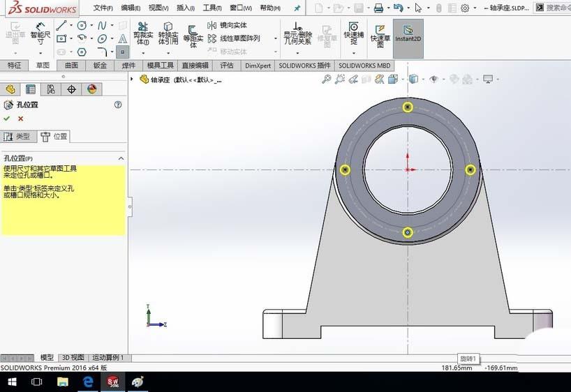Open the 工具(T) menu

tap(212, 8)
